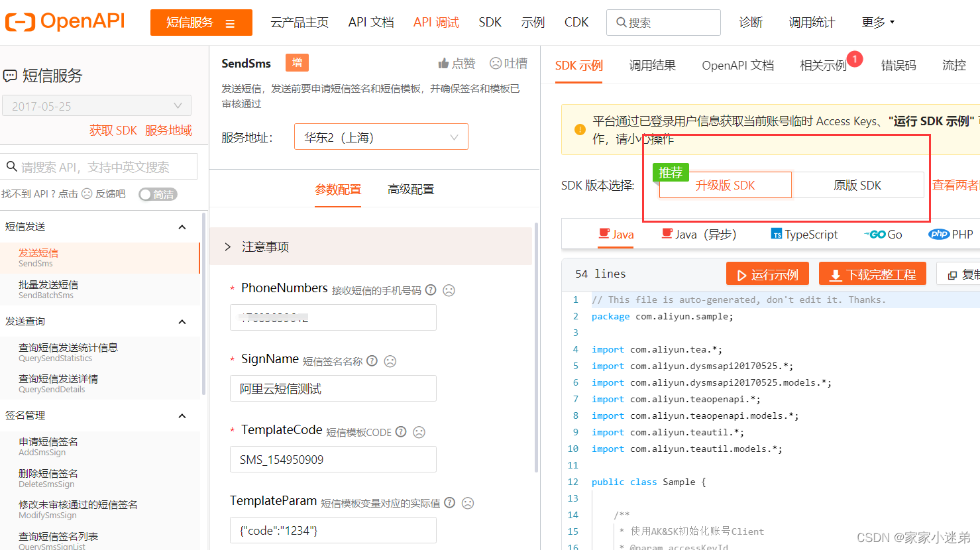Select 批量发送短信 SendBatchSms in sidebar
This screenshot has width=980, height=550.
(100, 290)
